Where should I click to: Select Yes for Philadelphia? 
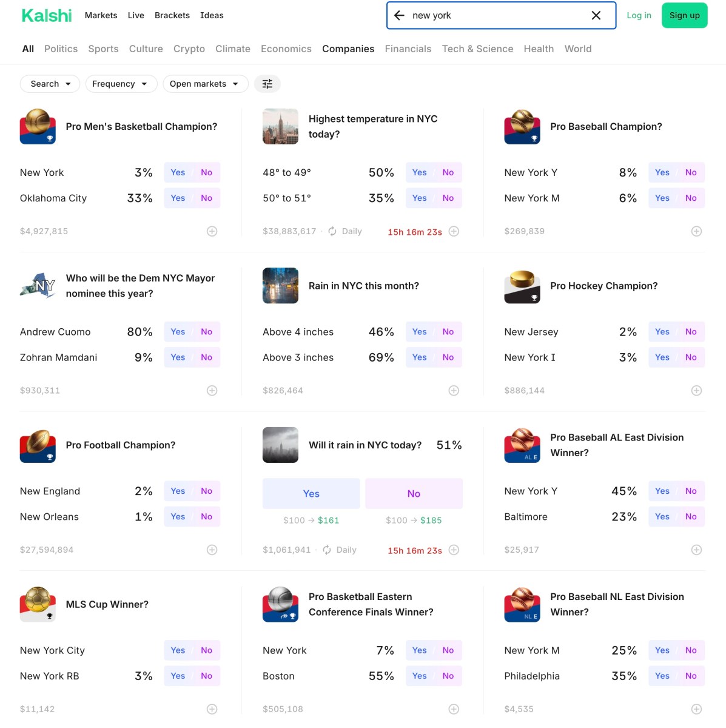coord(662,676)
